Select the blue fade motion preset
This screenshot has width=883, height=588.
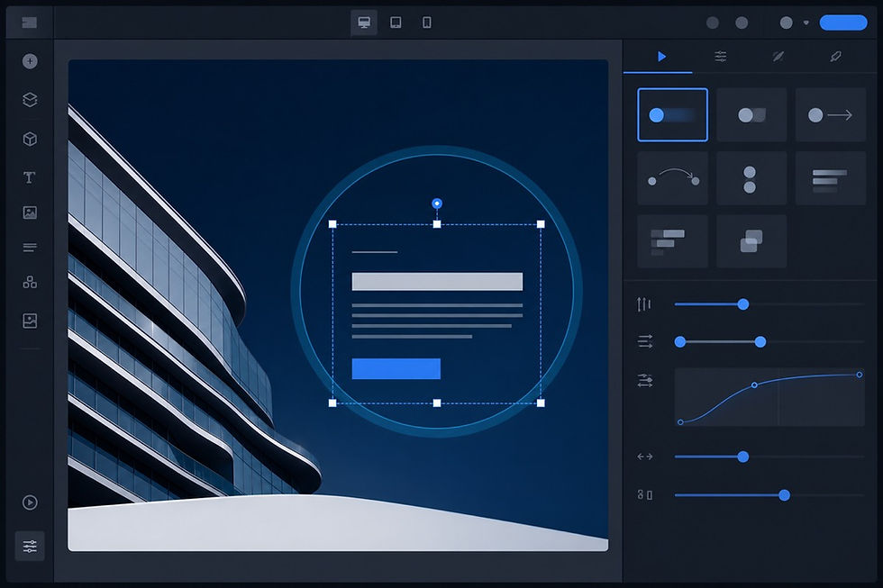pyautogui.click(x=672, y=114)
